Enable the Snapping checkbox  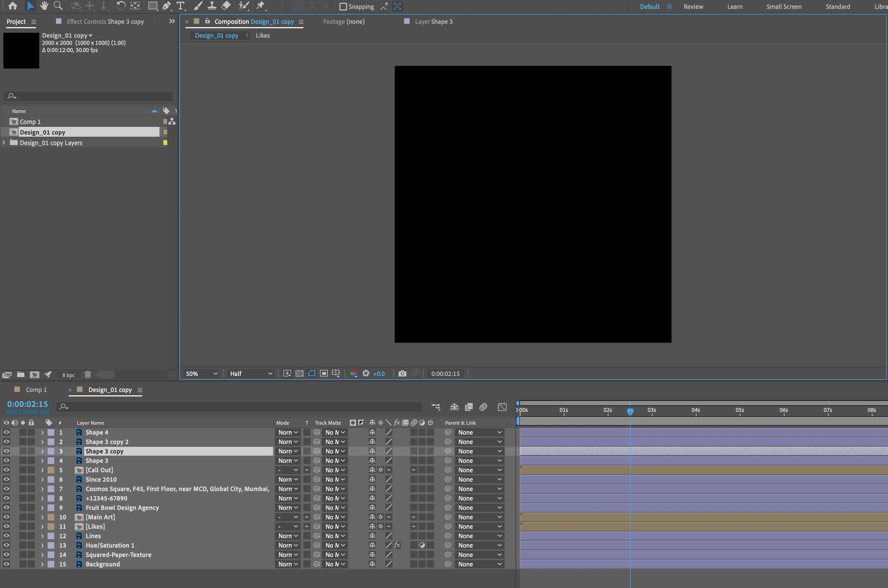(x=343, y=6)
